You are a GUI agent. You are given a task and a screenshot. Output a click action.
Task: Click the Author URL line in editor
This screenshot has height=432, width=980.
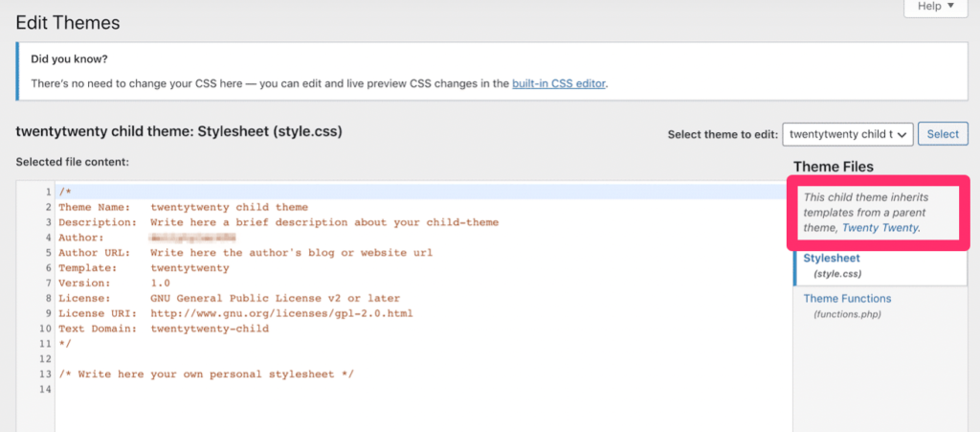click(x=246, y=253)
